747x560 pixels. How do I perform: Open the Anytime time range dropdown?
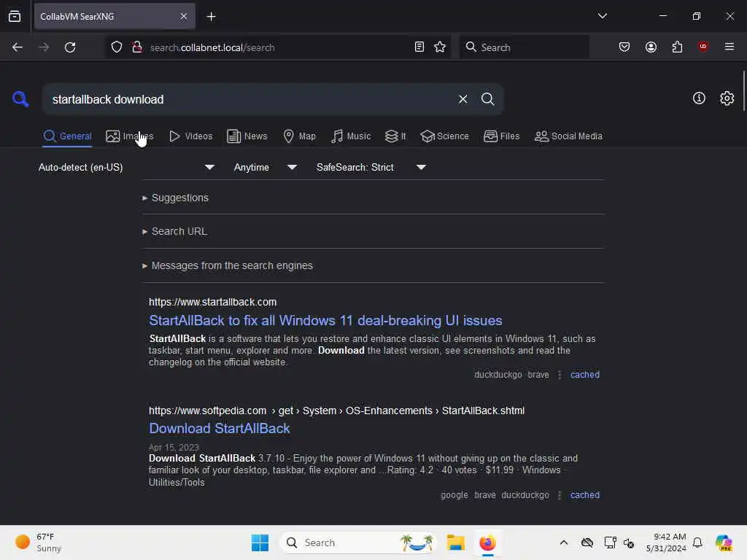tap(266, 167)
